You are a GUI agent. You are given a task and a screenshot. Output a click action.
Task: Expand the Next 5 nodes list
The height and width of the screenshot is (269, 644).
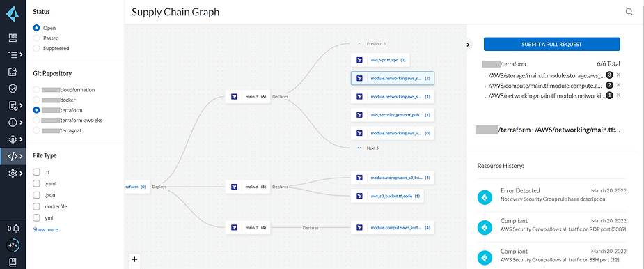coord(368,148)
